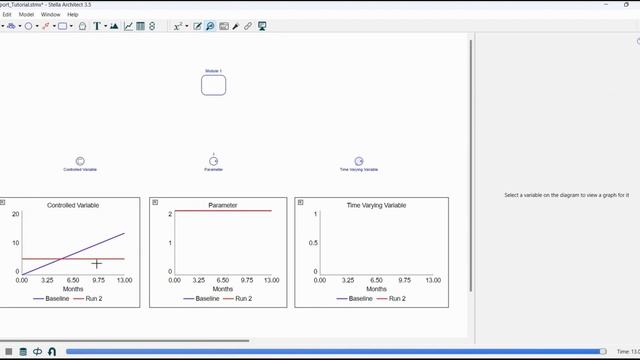Click Controlled Variable graph corner icon
Screen dimensions: 640x360
2,202
